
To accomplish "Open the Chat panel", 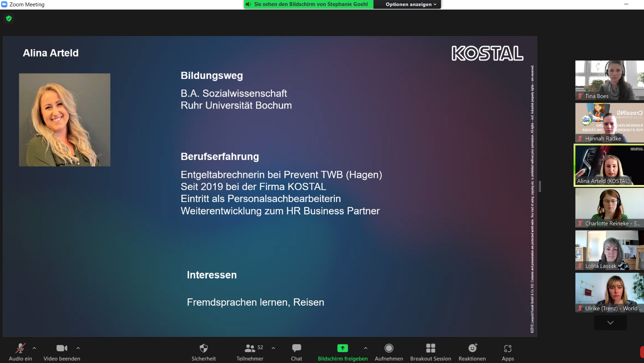I will 296,348.
